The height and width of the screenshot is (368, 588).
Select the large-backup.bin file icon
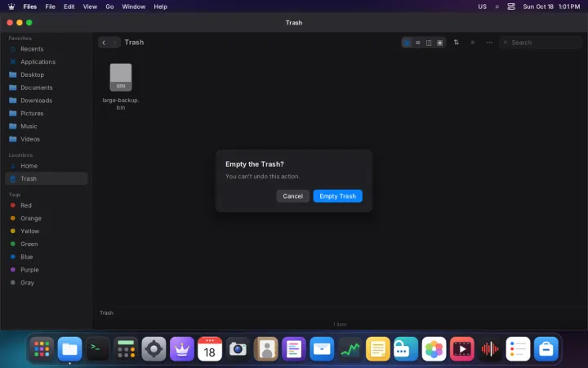(x=121, y=78)
